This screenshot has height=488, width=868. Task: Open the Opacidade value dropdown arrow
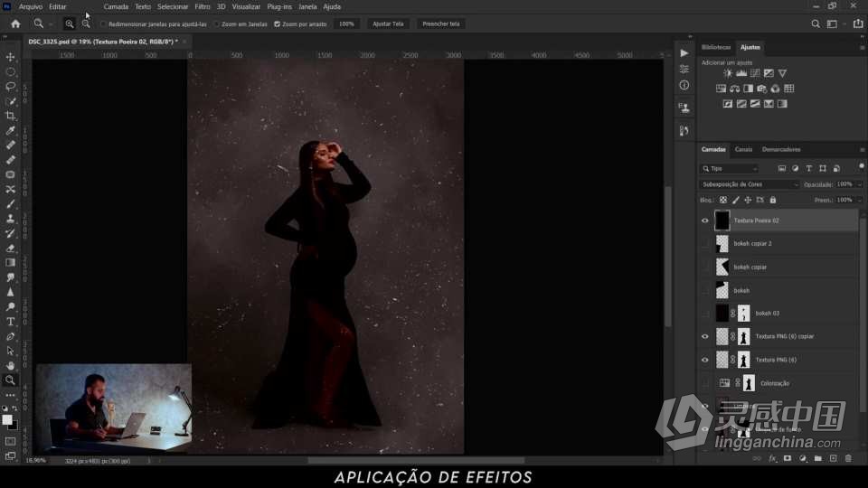(x=859, y=184)
